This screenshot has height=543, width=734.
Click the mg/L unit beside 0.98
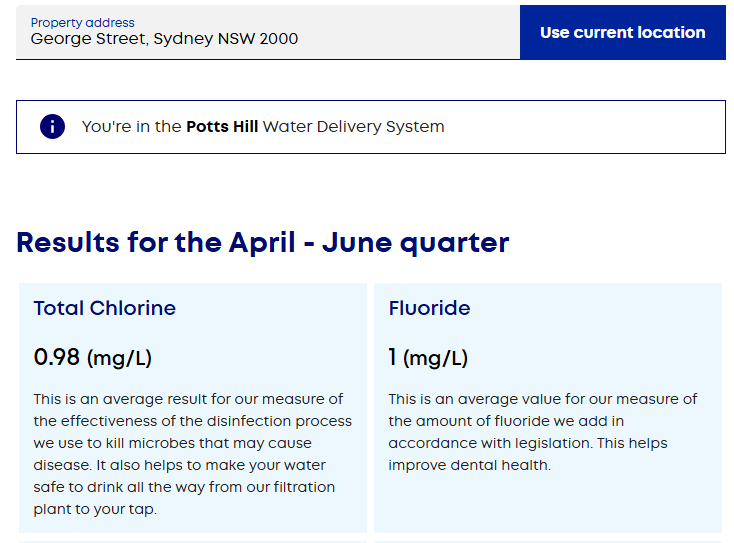point(119,358)
